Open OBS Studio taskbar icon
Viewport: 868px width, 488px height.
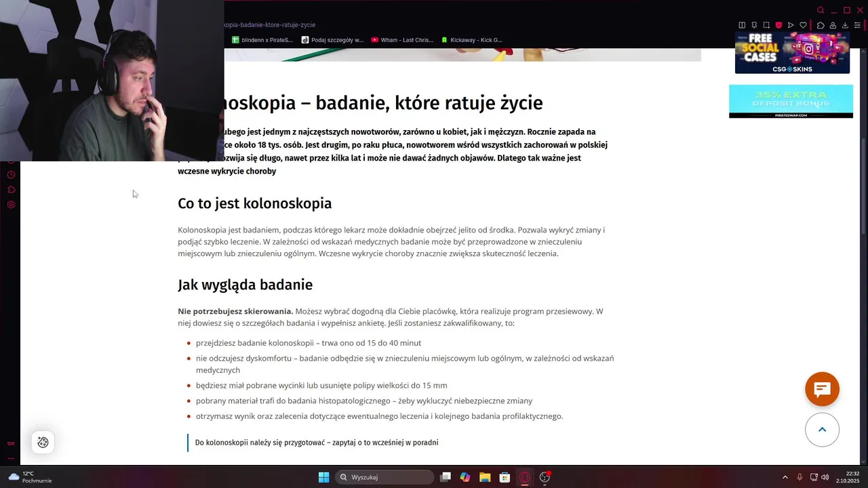pos(545,477)
